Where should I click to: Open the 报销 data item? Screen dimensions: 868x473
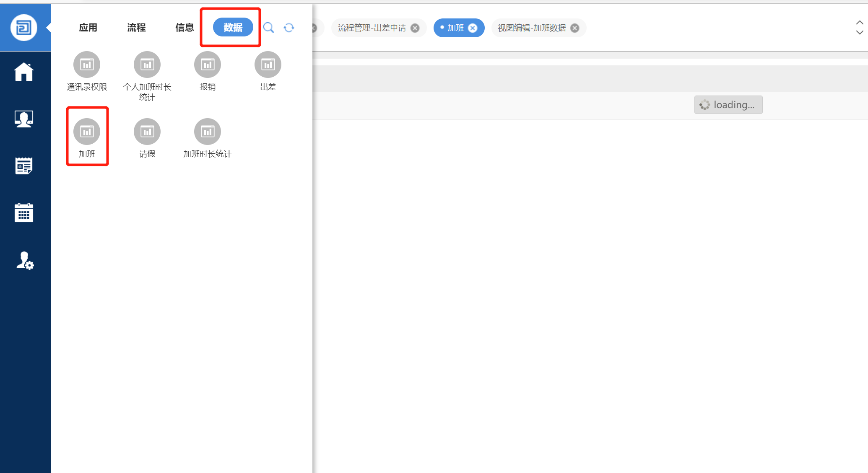208,65
